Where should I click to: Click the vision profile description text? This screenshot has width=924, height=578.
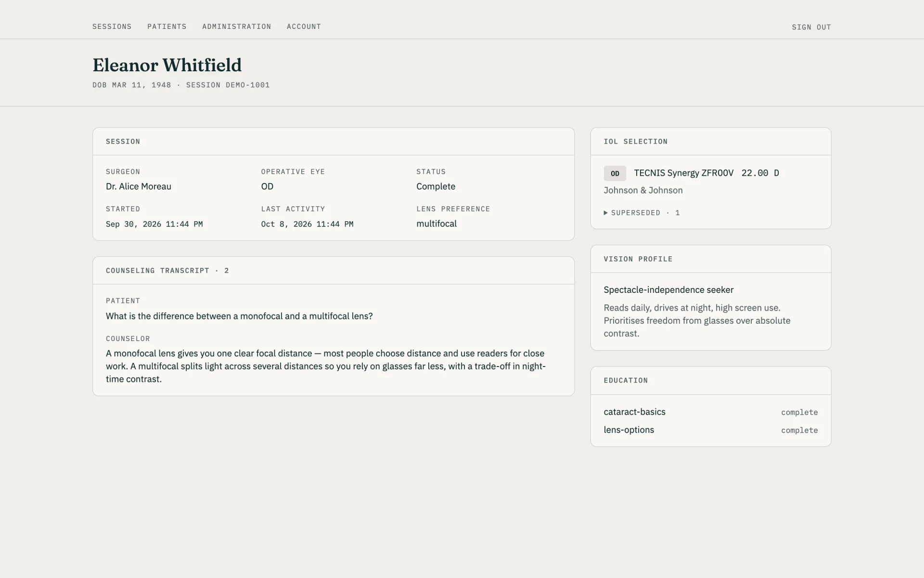click(697, 321)
